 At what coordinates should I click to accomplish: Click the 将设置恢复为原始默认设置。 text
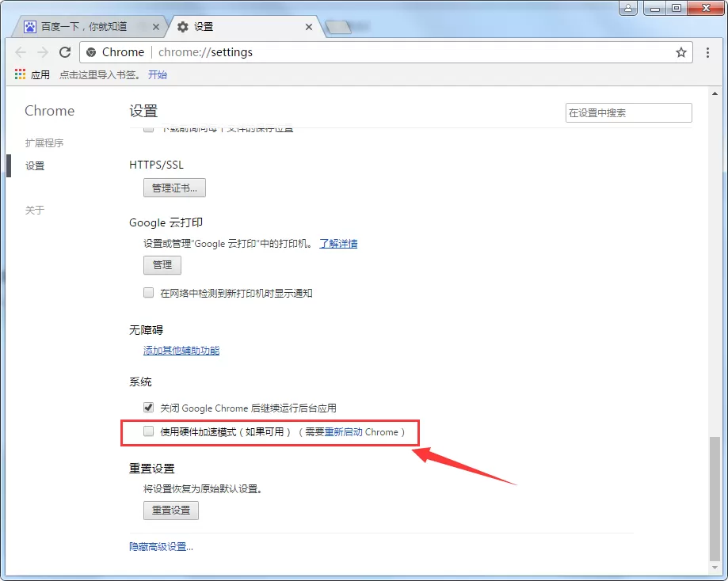click(x=203, y=488)
